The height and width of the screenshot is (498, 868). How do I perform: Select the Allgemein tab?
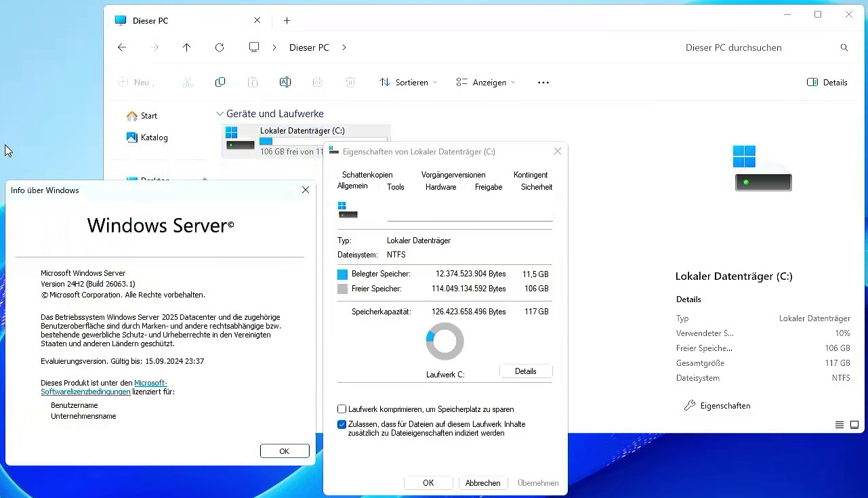352,186
